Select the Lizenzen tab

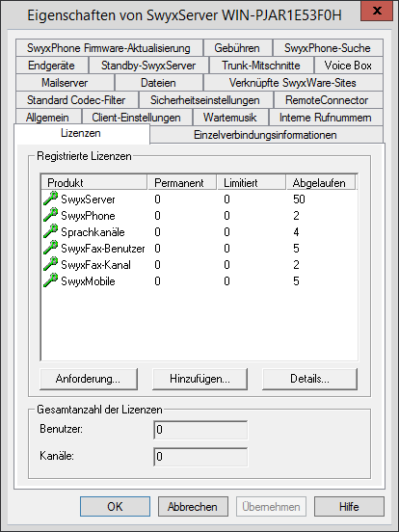81,133
